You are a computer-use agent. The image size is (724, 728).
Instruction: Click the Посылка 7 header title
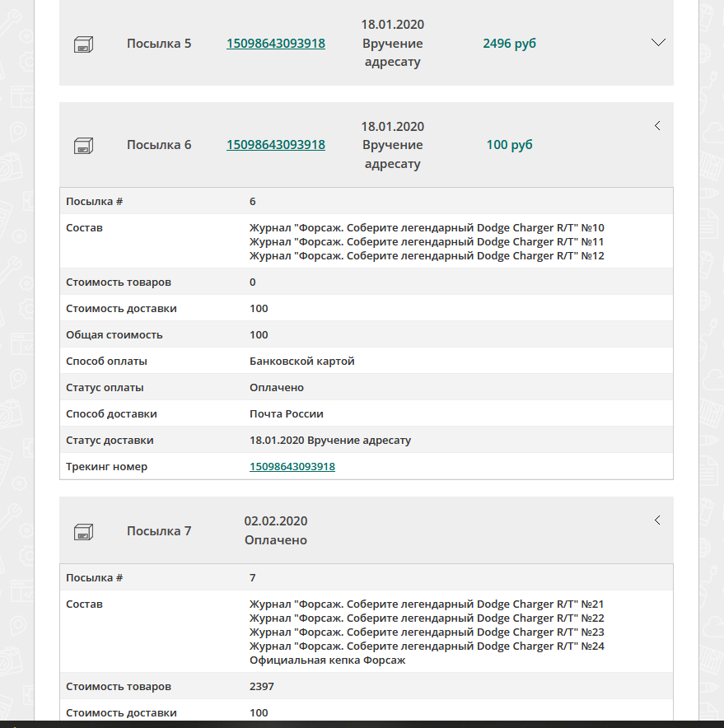coord(159,531)
